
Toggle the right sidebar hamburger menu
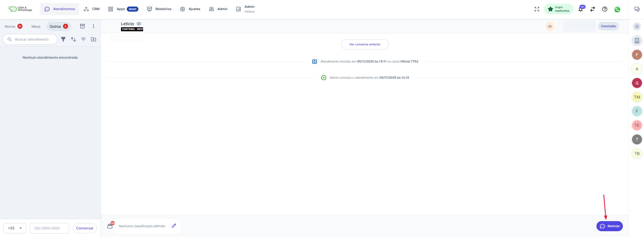click(x=637, y=26)
